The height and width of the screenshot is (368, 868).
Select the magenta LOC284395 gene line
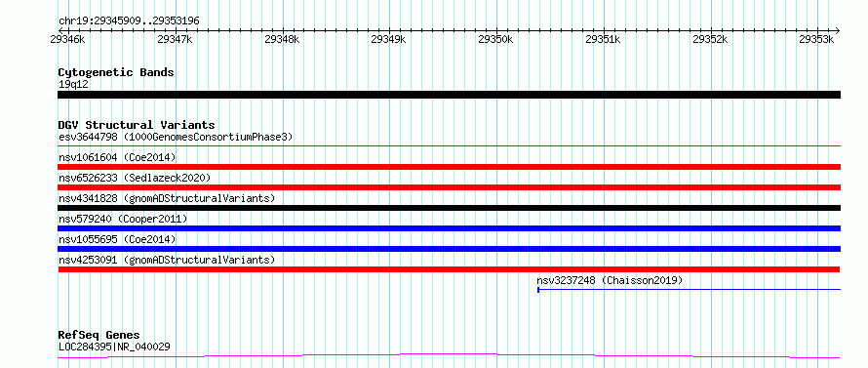coord(449,356)
